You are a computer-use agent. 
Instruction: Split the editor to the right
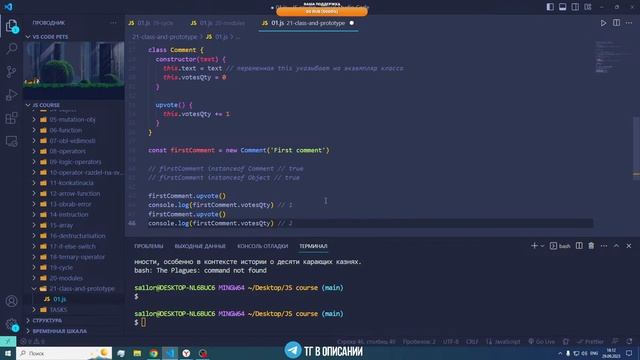point(616,23)
